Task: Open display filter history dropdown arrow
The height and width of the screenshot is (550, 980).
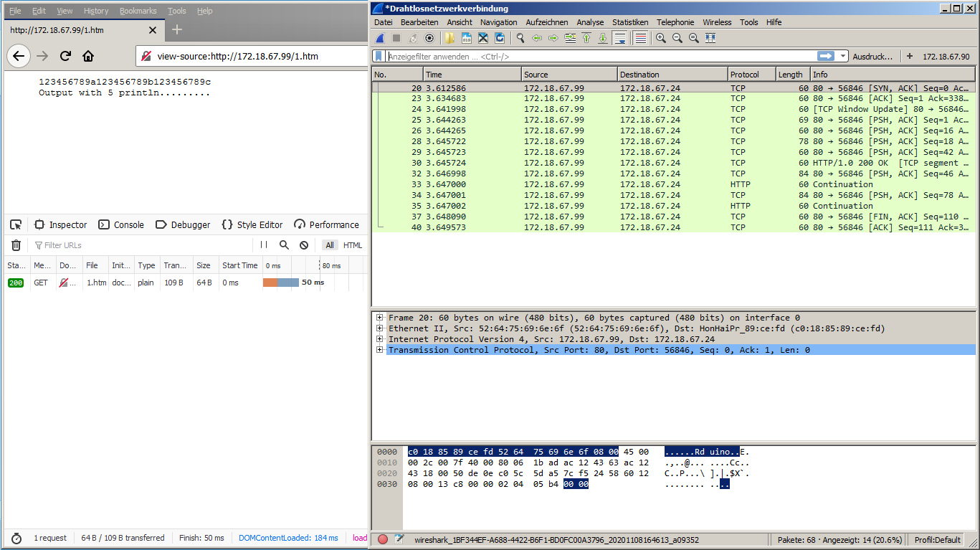Action: point(843,56)
